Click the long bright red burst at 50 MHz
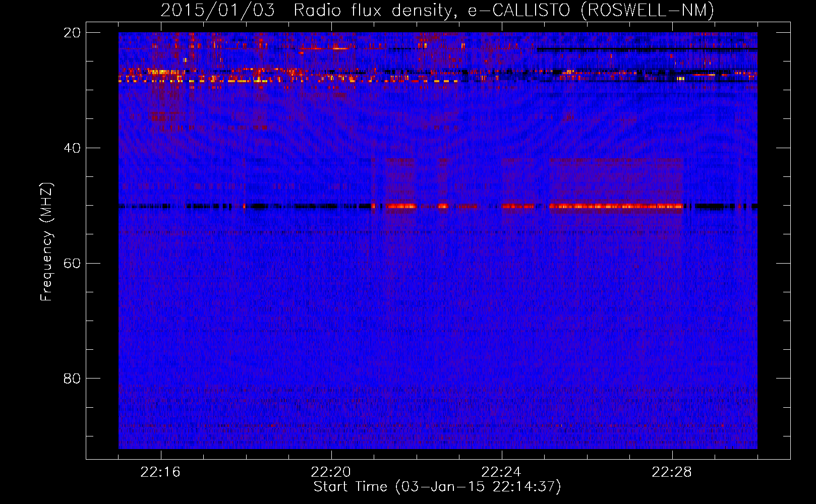 coord(616,206)
